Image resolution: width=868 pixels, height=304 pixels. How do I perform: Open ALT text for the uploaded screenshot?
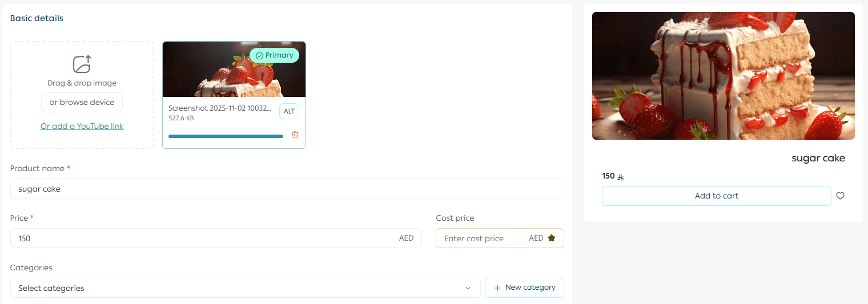pos(289,111)
